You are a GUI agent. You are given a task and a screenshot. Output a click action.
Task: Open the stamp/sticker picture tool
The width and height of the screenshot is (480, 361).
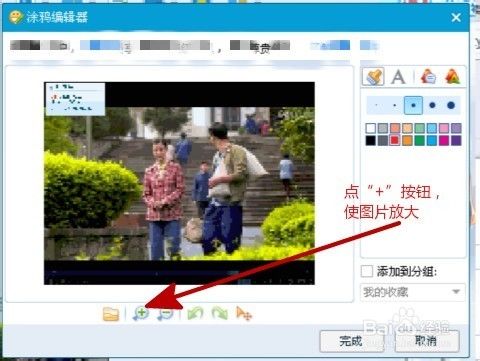(x=453, y=77)
